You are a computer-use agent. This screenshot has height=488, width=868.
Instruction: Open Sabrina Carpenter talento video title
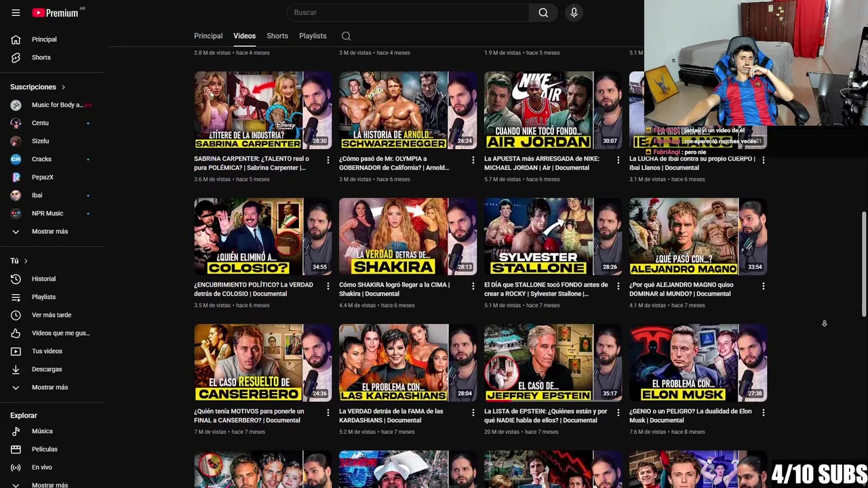pyautogui.click(x=252, y=163)
